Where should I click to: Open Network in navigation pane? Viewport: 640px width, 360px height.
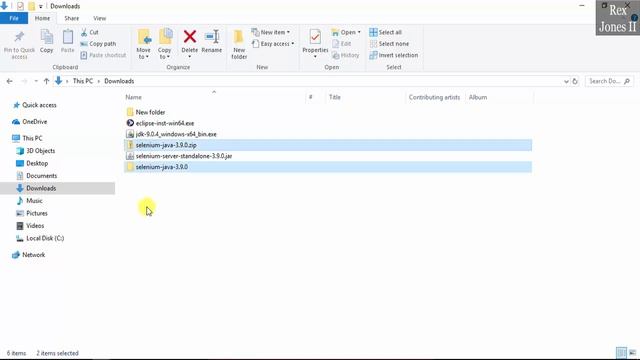pyautogui.click(x=33, y=255)
